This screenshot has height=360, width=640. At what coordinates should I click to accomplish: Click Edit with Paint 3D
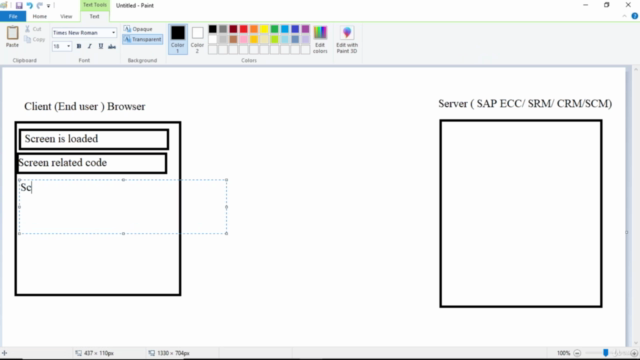click(347, 39)
